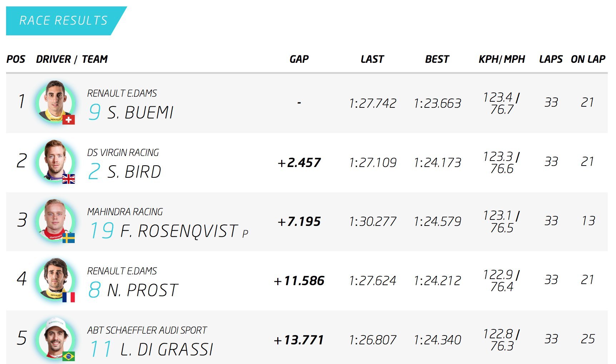This screenshot has width=616, height=364.
Task: Open N. Prost's driver portrait
Action: 55,279
